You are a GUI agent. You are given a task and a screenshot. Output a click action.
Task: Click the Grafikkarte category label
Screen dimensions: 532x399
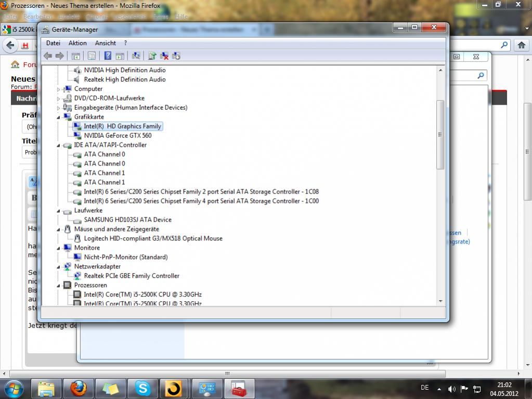click(89, 117)
